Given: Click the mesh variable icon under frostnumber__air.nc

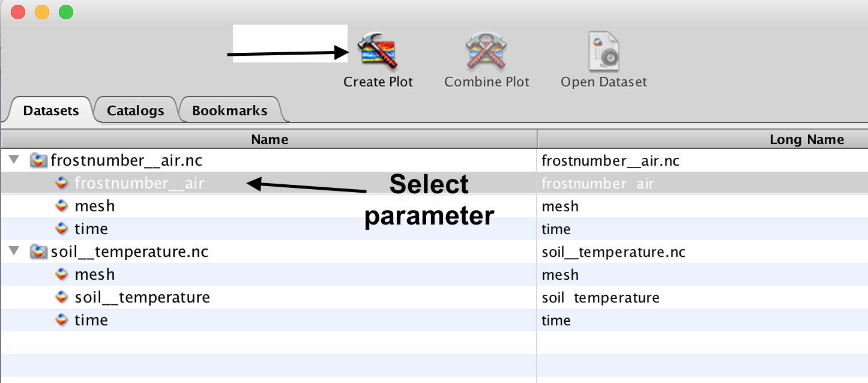Looking at the screenshot, I should point(61,206).
